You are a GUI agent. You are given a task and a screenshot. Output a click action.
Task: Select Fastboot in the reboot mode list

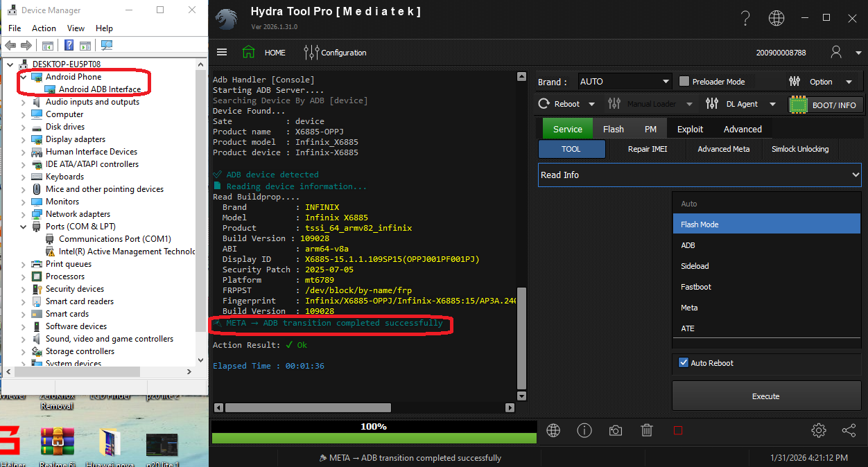click(x=767, y=287)
